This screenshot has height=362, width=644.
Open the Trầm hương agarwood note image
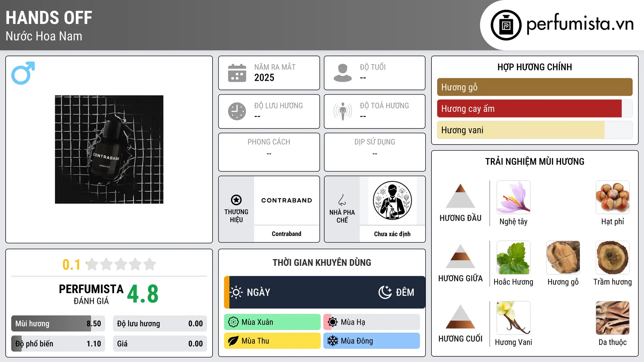click(x=613, y=258)
